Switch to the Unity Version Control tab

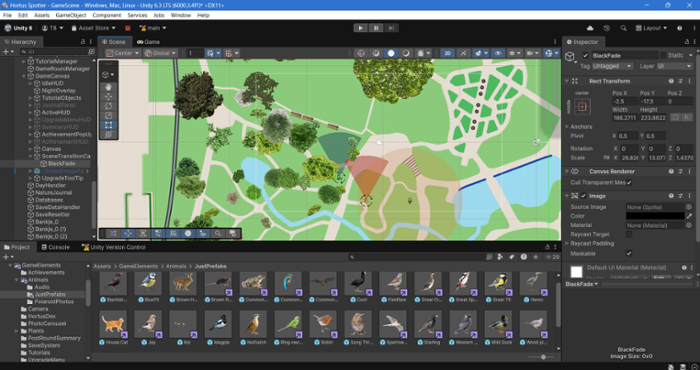113,247
